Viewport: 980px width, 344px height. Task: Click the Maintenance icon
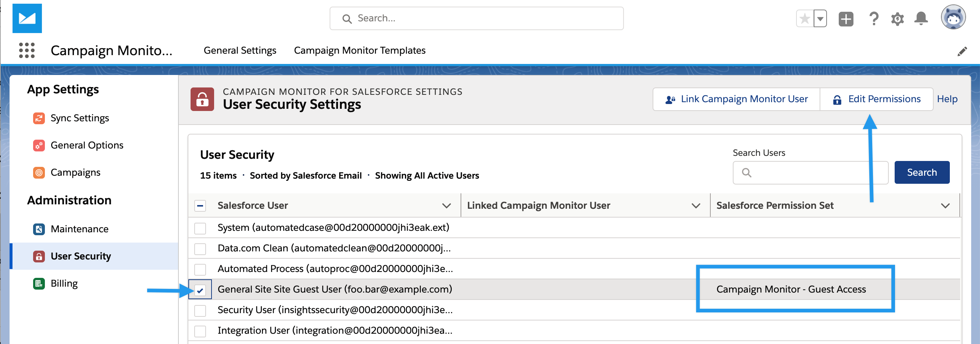click(39, 229)
